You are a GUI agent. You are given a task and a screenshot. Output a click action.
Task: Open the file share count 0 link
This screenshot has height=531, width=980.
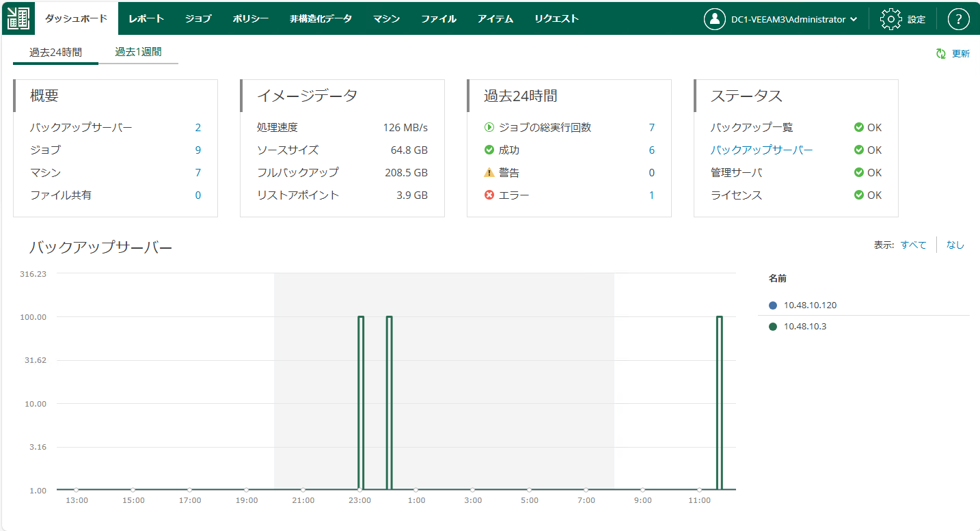(x=198, y=195)
